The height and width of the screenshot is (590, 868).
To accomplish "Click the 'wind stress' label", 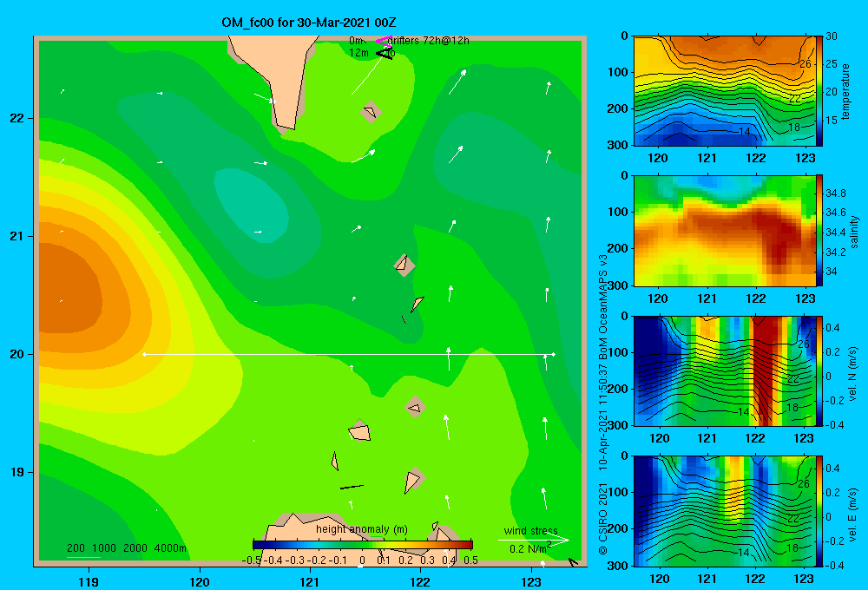I will (x=531, y=530).
